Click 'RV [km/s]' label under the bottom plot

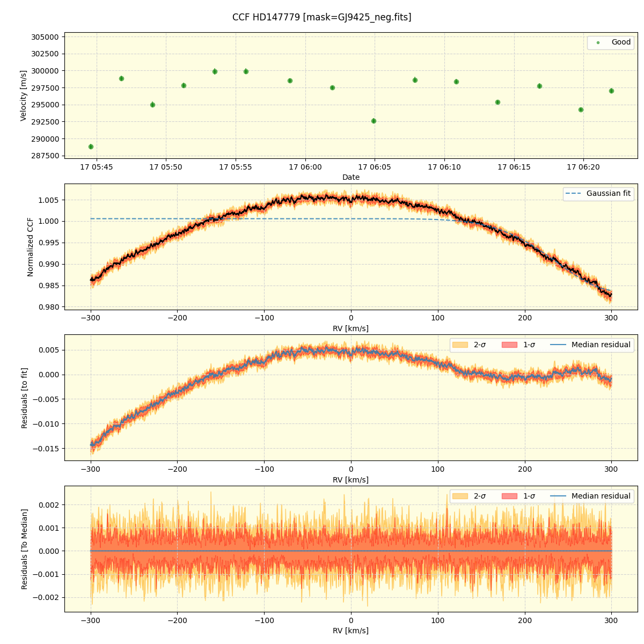(x=351, y=631)
